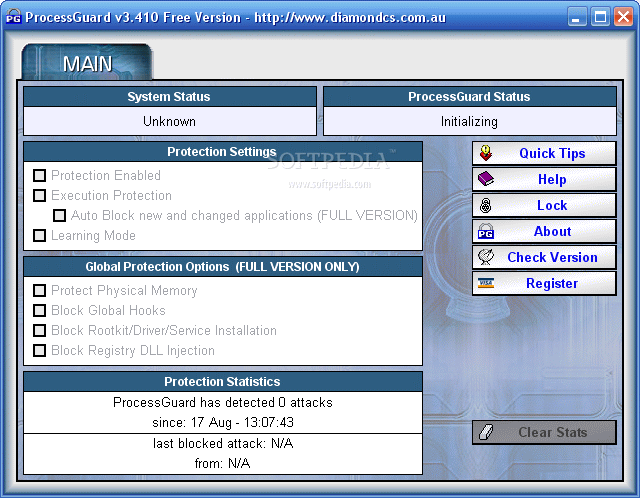Click the VISA Register card icon

(486, 283)
